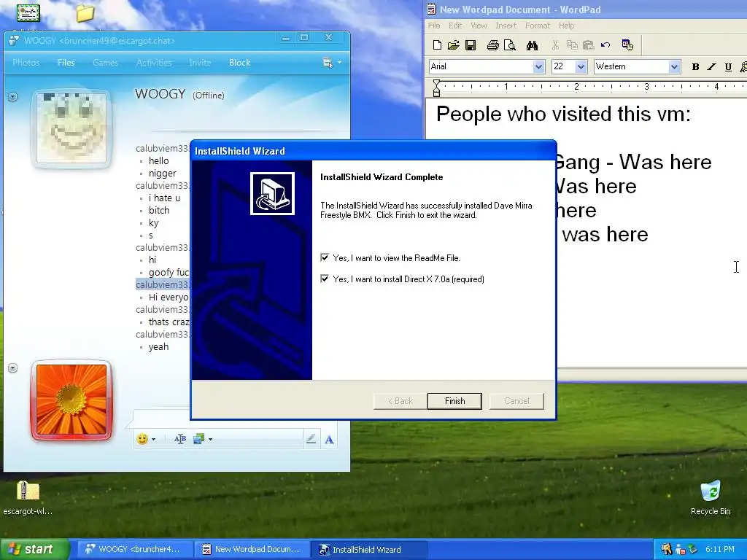Toggle Bold formatting in WordPad
Image resolution: width=747 pixels, height=560 pixels.
point(695,67)
